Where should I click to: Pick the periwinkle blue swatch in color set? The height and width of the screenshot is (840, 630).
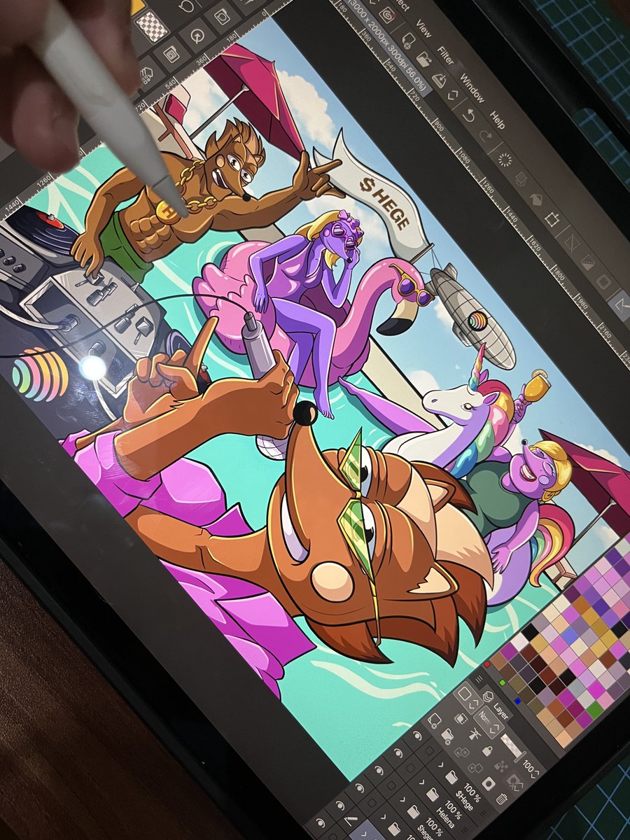(570, 635)
